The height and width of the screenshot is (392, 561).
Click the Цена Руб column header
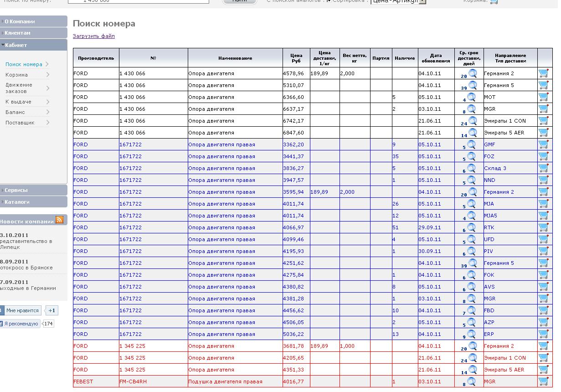point(296,58)
